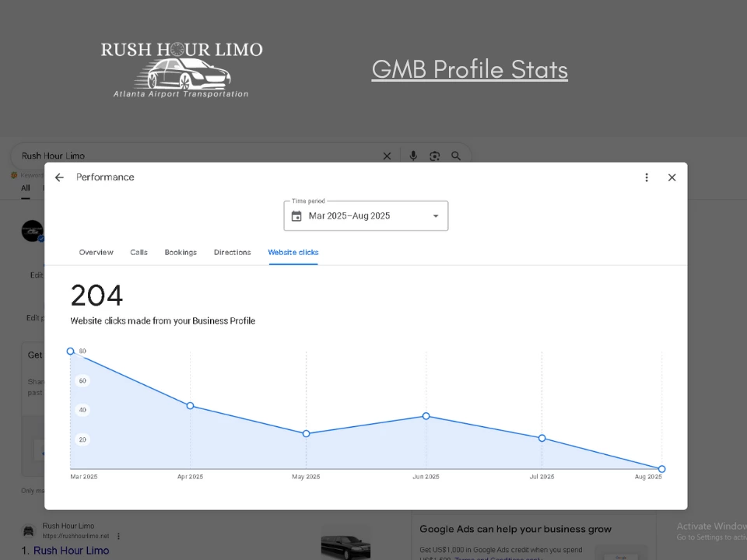
Task: Click the Apr 2025 data point on chart
Action: pyautogui.click(x=190, y=406)
